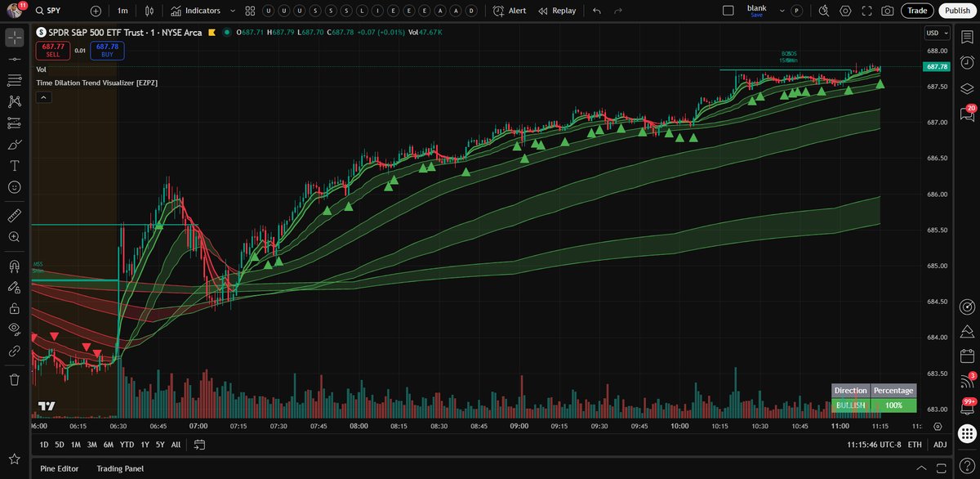Image resolution: width=980 pixels, height=479 pixels.
Task: Change the candlestick chart type
Action: pos(149,11)
